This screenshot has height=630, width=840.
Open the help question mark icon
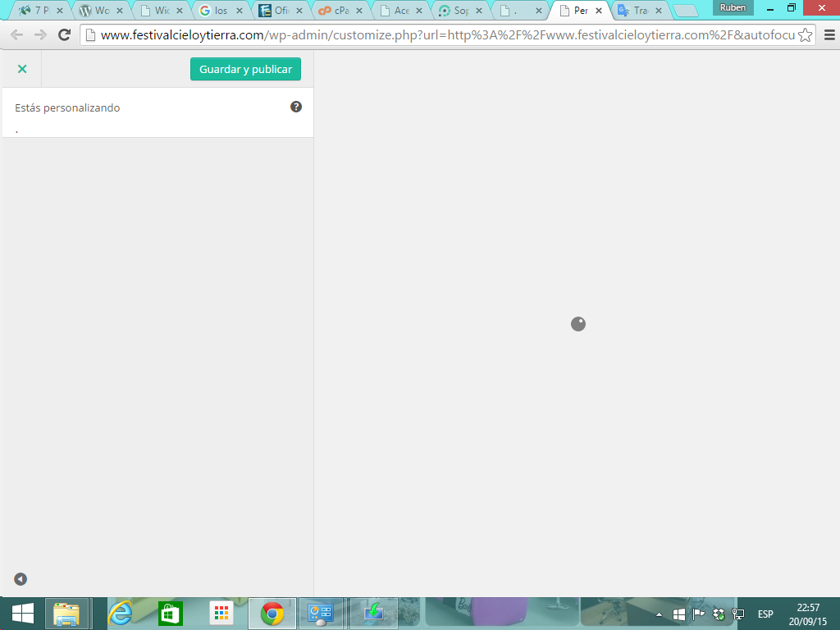296,107
